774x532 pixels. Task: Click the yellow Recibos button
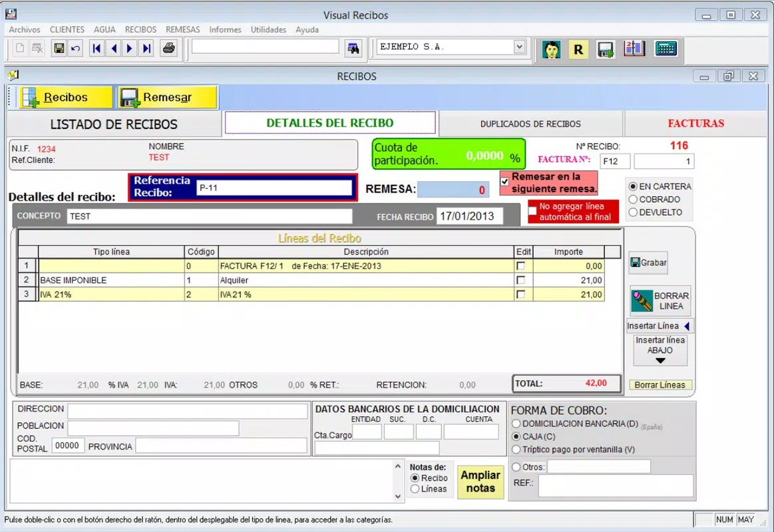[66, 97]
